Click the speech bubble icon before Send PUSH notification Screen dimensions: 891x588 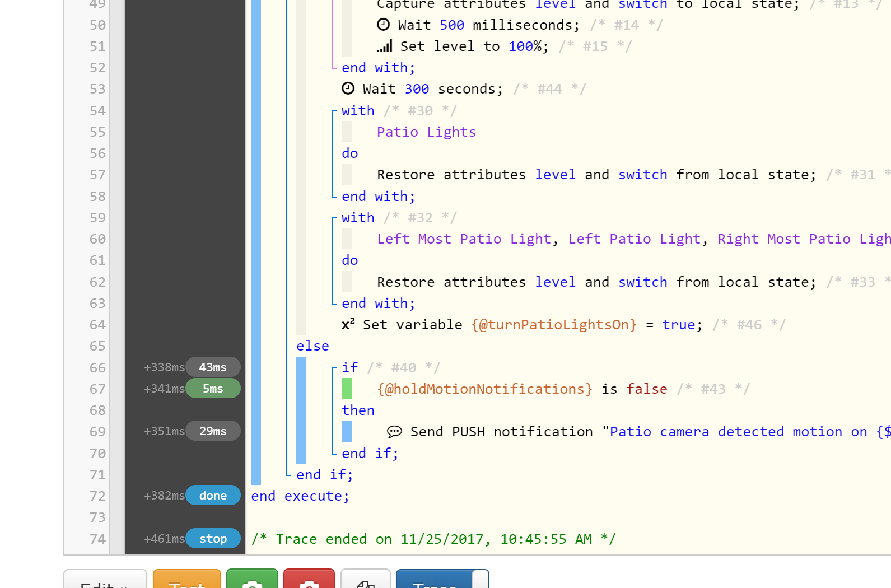(x=394, y=432)
